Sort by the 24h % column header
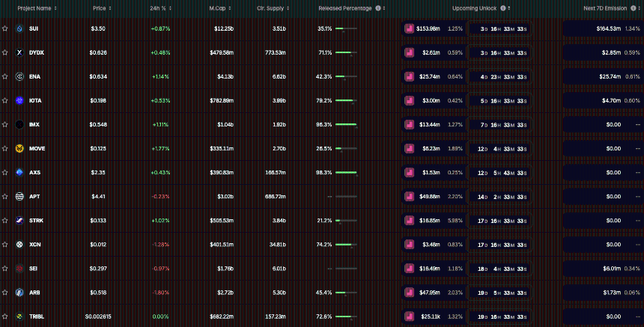 tap(162, 8)
